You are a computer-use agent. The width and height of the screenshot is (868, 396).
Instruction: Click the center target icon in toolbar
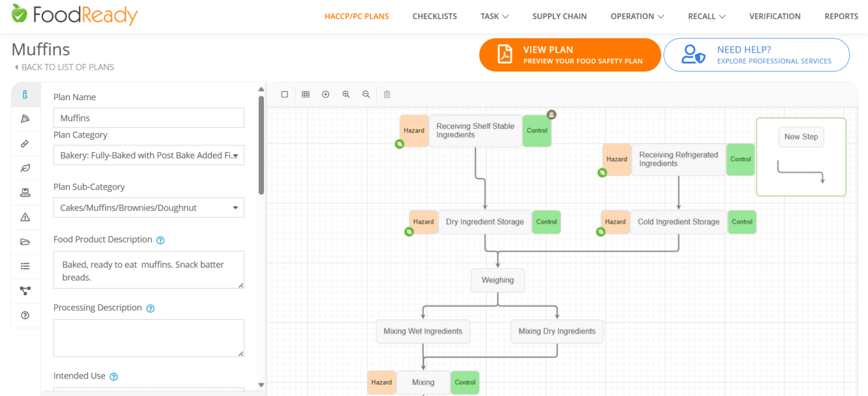pos(325,94)
